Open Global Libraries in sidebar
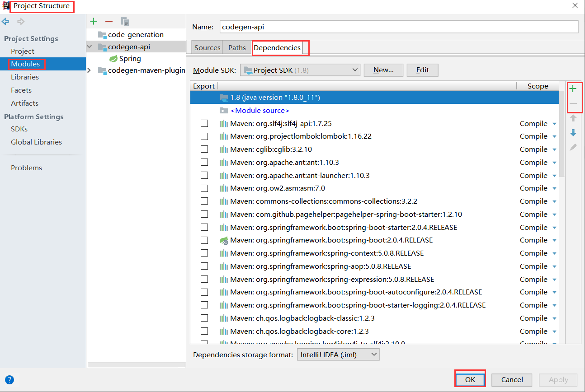Screen dimensions: 585x392 click(x=36, y=142)
